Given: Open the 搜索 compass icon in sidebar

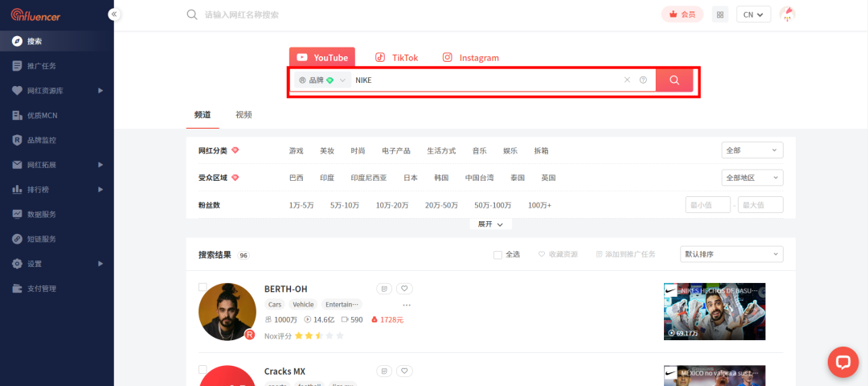Looking at the screenshot, I should (x=17, y=41).
